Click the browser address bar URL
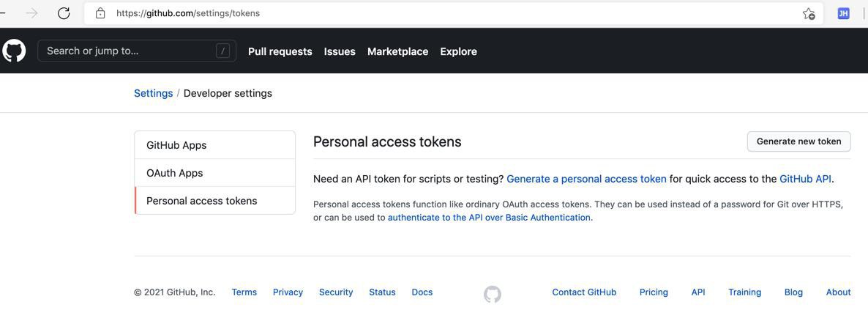The height and width of the screenshot is (310, 868). 187,13
